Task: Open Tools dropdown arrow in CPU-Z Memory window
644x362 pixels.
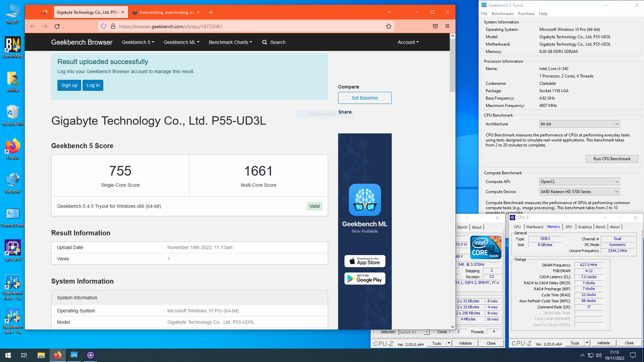Action: 587,343
